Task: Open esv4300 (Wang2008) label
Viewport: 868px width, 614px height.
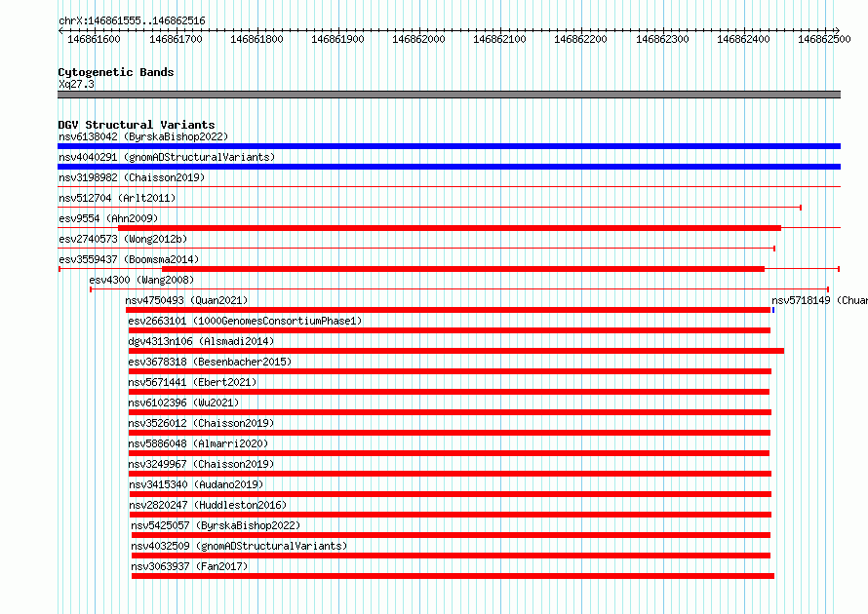Action: click(x=141, y=280)
